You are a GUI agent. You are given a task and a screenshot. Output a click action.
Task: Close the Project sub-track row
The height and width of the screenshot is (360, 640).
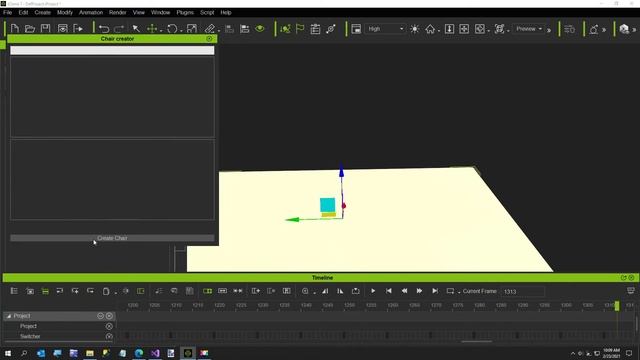click(109, 326)
